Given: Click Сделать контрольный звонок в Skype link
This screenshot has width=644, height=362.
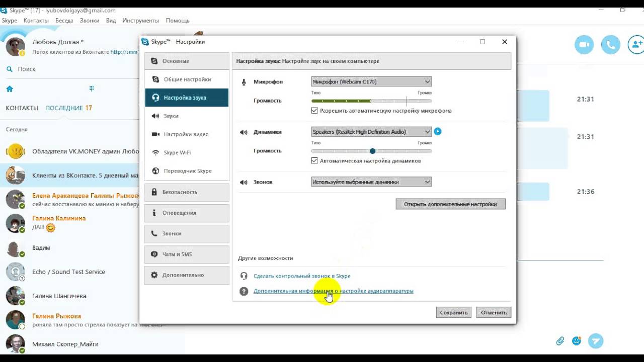Looking at the screenshot, I should pos(302,276).
